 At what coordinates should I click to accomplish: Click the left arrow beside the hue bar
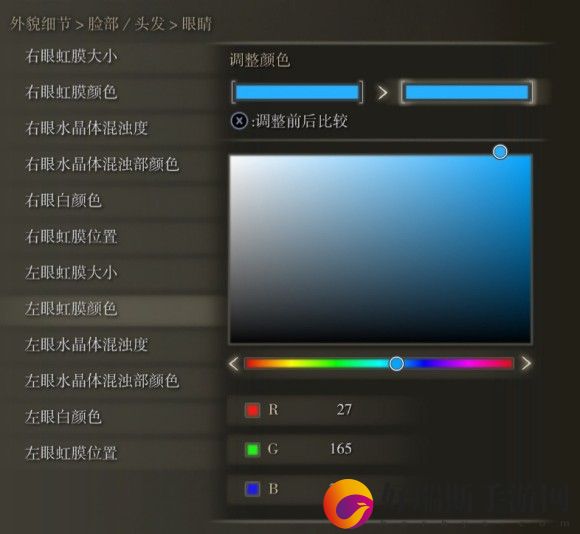tap(234, 364)
